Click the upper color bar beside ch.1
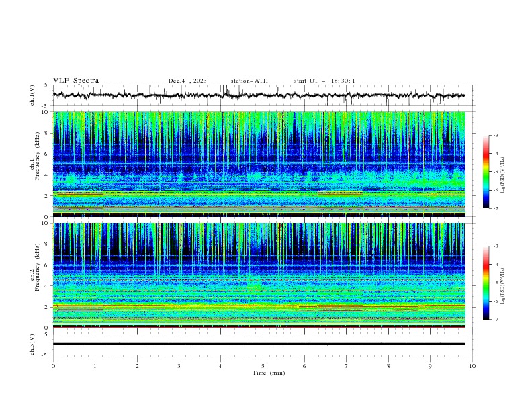The width and height of the screenshot is (532, 411). pyautogui.click(x=486, y=172)
